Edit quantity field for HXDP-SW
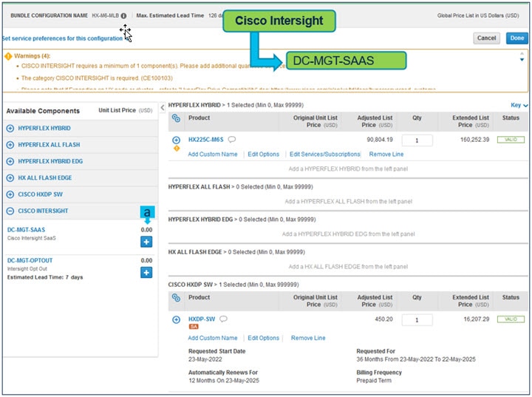Screen dimensions: 532x397 tap(417, 320)
